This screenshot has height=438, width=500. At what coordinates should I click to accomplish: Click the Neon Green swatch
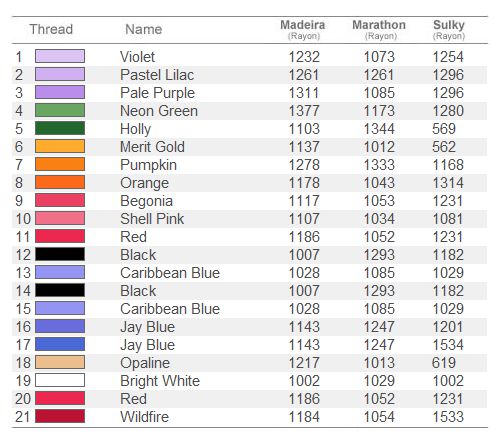60,110
